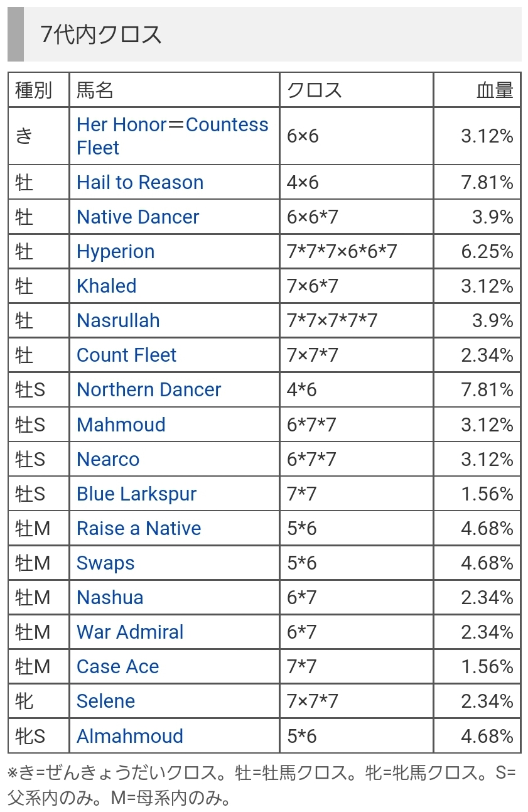Select the Almahmoud link
The width and height of the screenshot is (528, 812).
[130, 736]
